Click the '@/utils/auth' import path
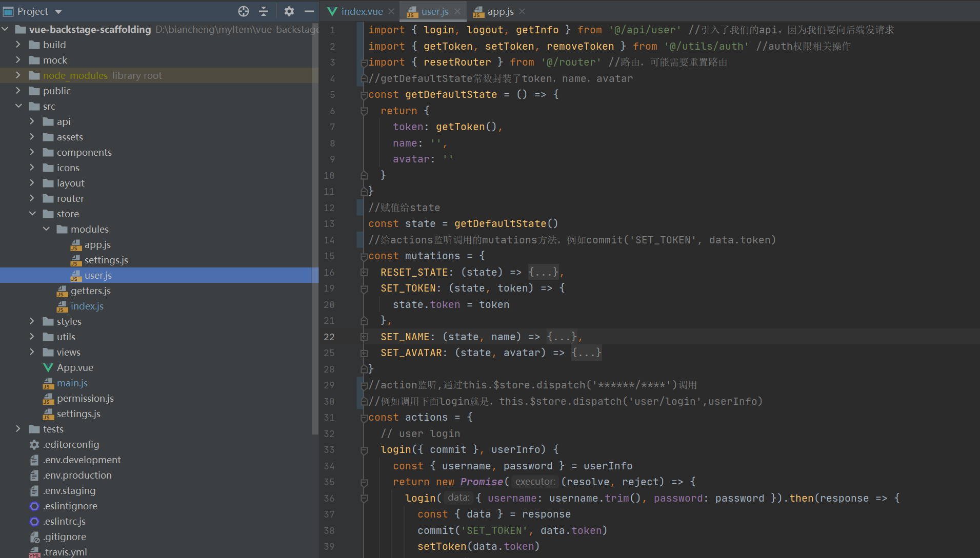This screenshot has width=980, height=558. click(x=707, y=46)
